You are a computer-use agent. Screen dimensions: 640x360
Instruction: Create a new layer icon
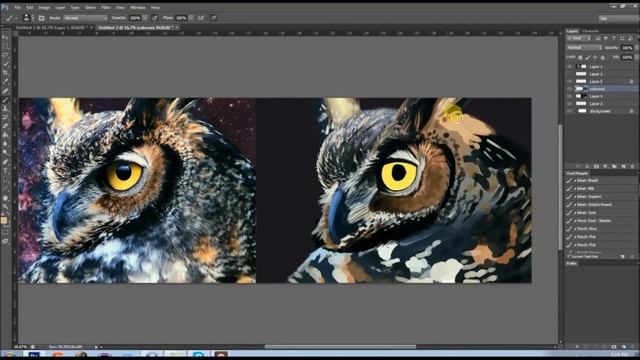[623, 167]
